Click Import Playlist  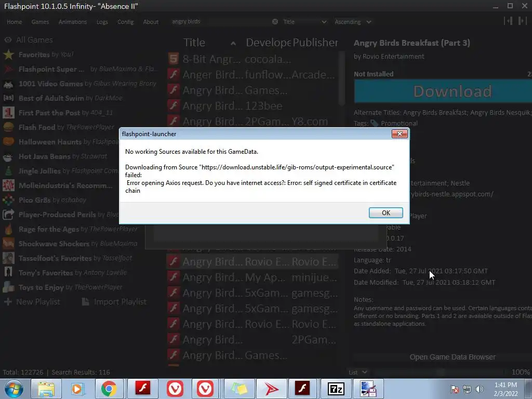click(114, 302)
